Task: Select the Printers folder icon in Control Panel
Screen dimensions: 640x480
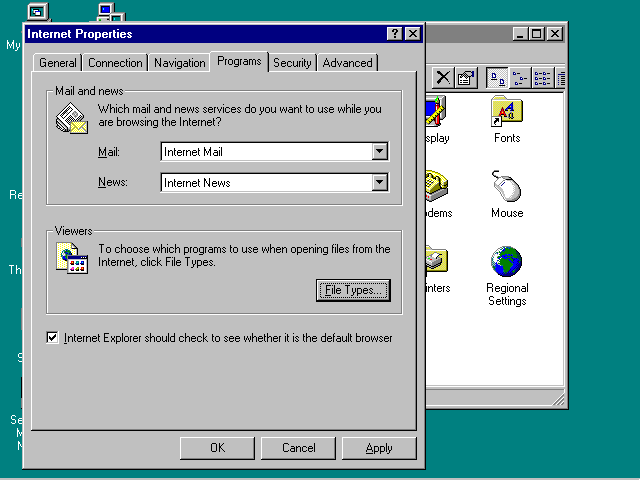Action: pos(437,261)
